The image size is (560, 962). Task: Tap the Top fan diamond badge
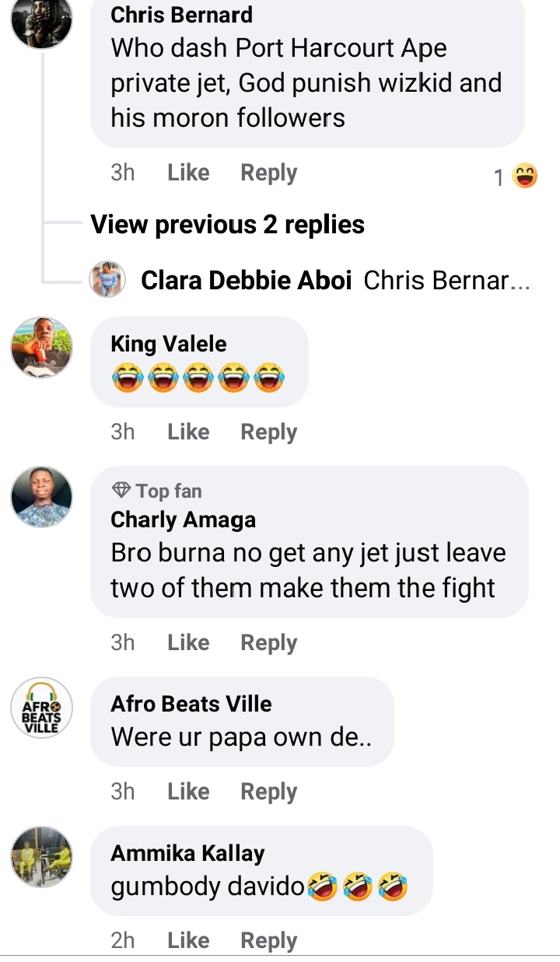pos(121,491)
